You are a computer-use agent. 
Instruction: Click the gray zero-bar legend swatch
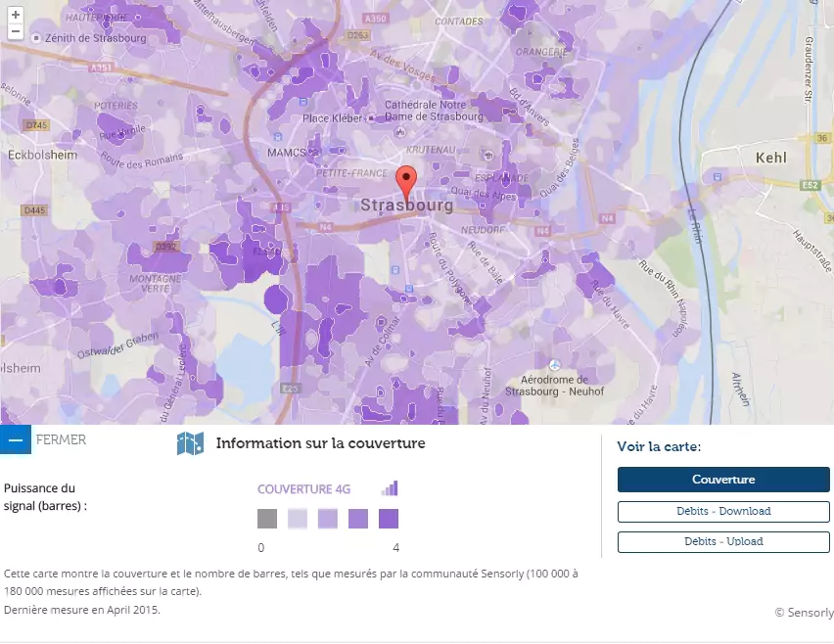point(267,519)
